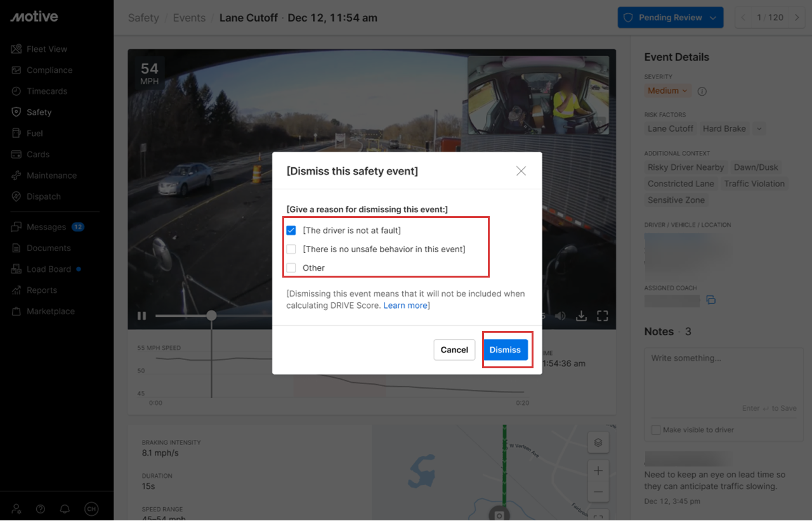Click the 12 unread messages badge
The image size is (812, 521).
(78, 227)
